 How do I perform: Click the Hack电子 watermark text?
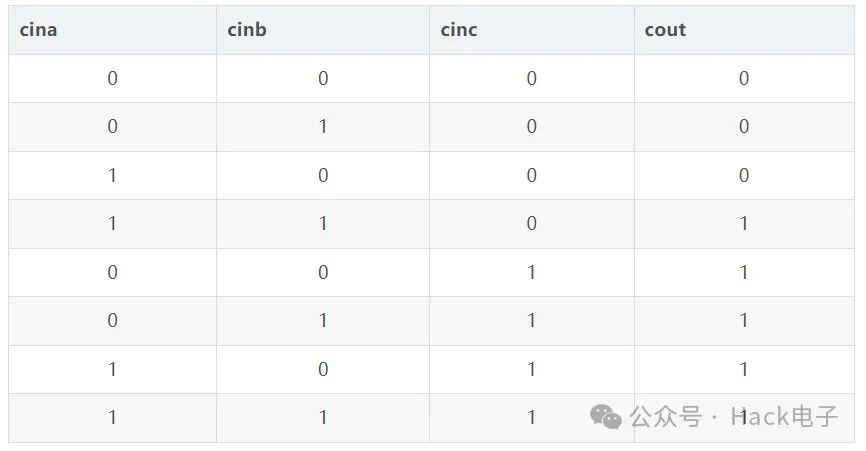pyautogui.click(x=784, y=417)
